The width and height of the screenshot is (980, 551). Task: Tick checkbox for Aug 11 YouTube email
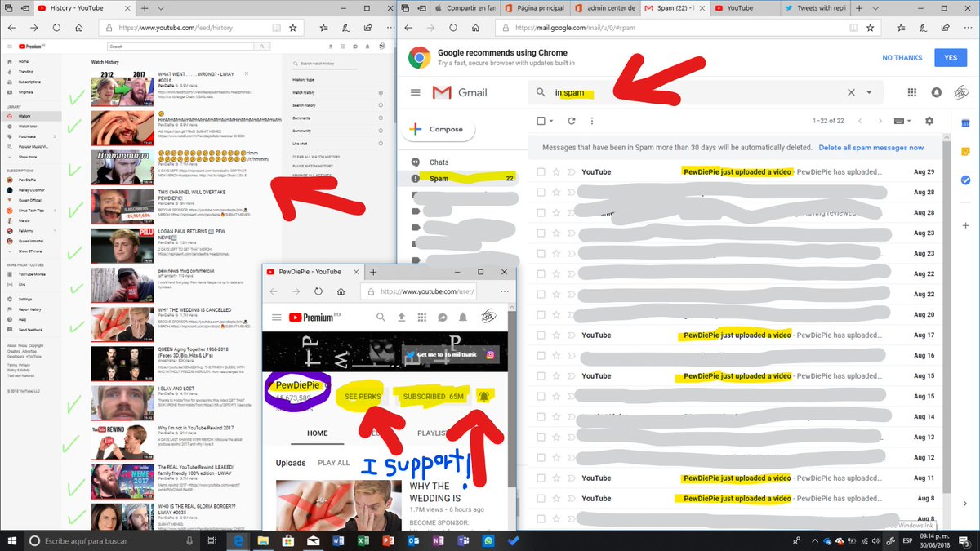[541, 478]
